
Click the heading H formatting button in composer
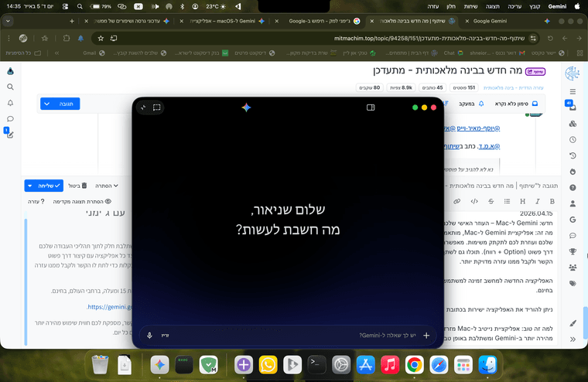coord(522,202)
